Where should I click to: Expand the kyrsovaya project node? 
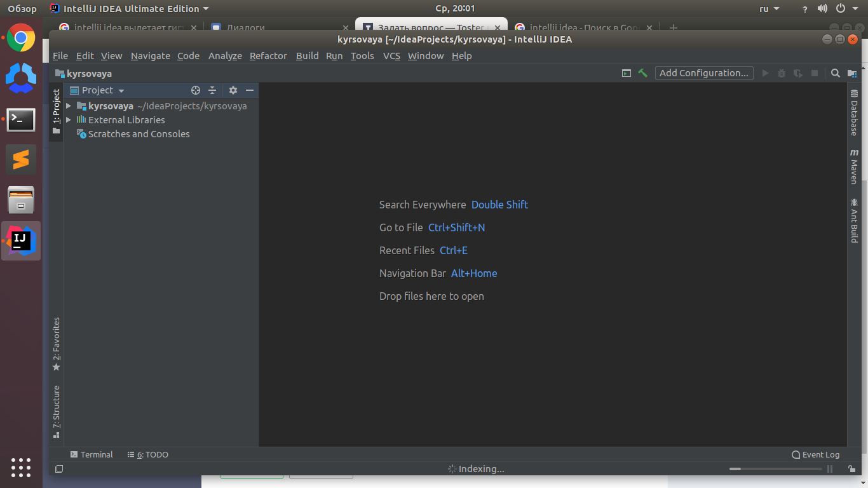click(69, 106)
